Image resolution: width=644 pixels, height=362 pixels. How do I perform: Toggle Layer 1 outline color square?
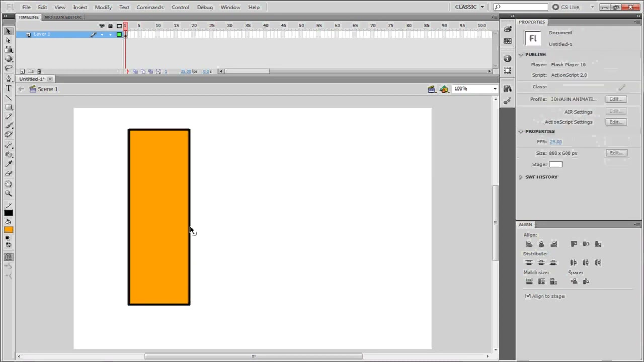tap(119, 34)
